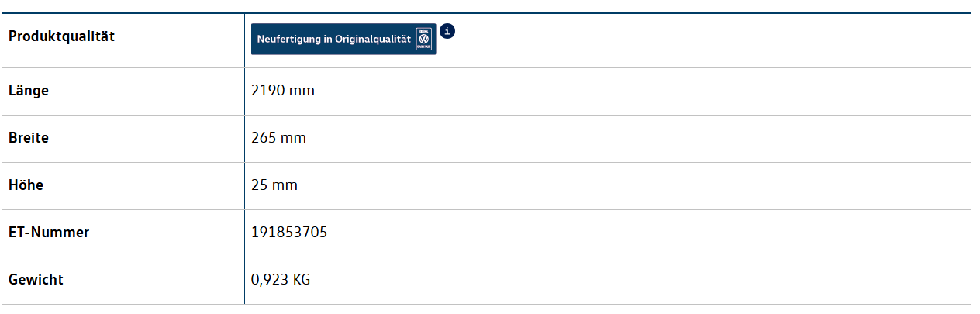The height and width of the screenshot is (314, 980).
Task: Select the 'Produktqualität' row label
Action: [x=61, y=36]
